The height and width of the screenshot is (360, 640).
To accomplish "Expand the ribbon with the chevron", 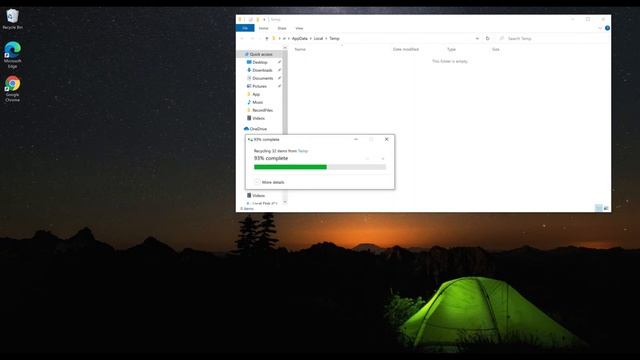I will pyautogui.click(x=600, y=28).
